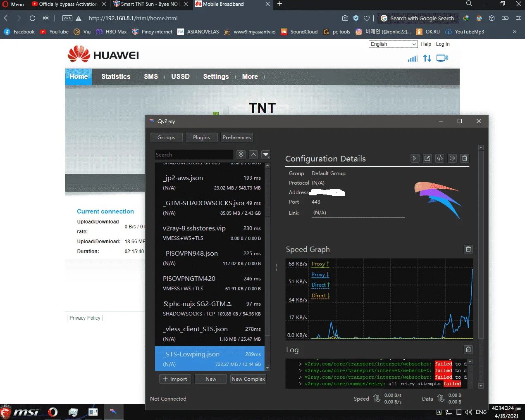Open the Opera Menu button
The image size is (525, 420).
point(13,4)
